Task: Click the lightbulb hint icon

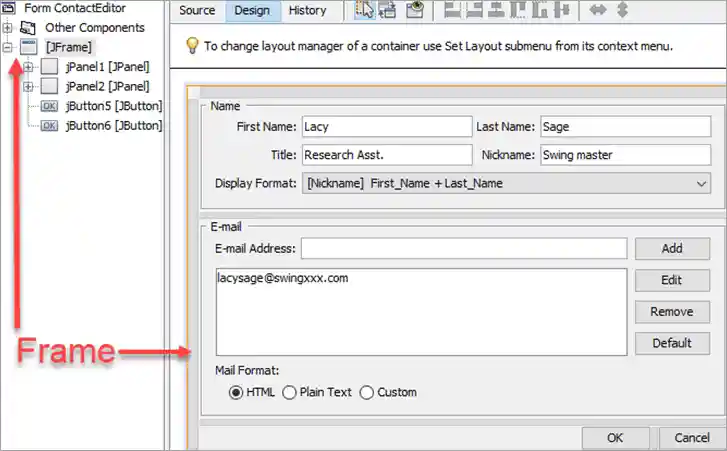Action: 192,46
